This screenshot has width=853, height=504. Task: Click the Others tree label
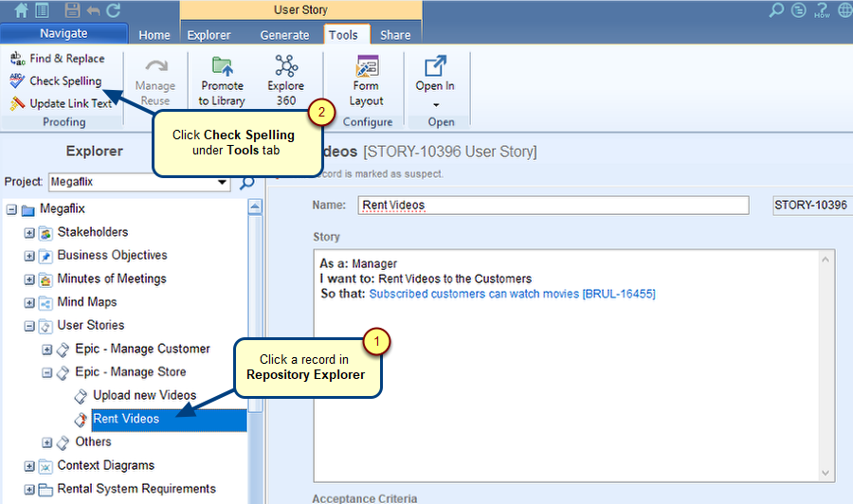pos(93,441)
